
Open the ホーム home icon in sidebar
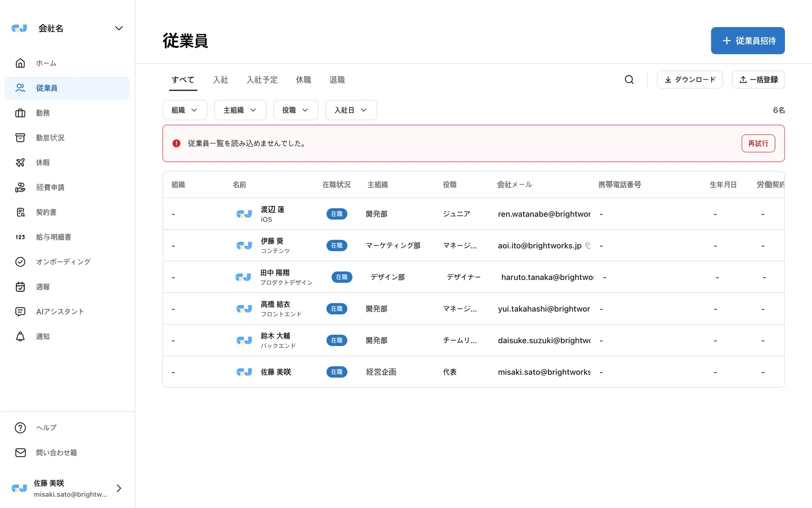[20, 63]
